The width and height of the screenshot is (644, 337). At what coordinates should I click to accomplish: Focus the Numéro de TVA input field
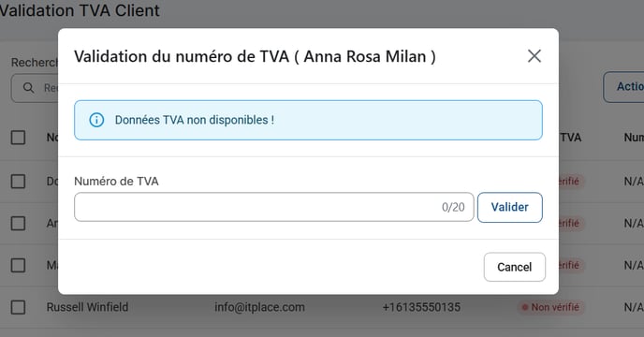tap(274, 207)
